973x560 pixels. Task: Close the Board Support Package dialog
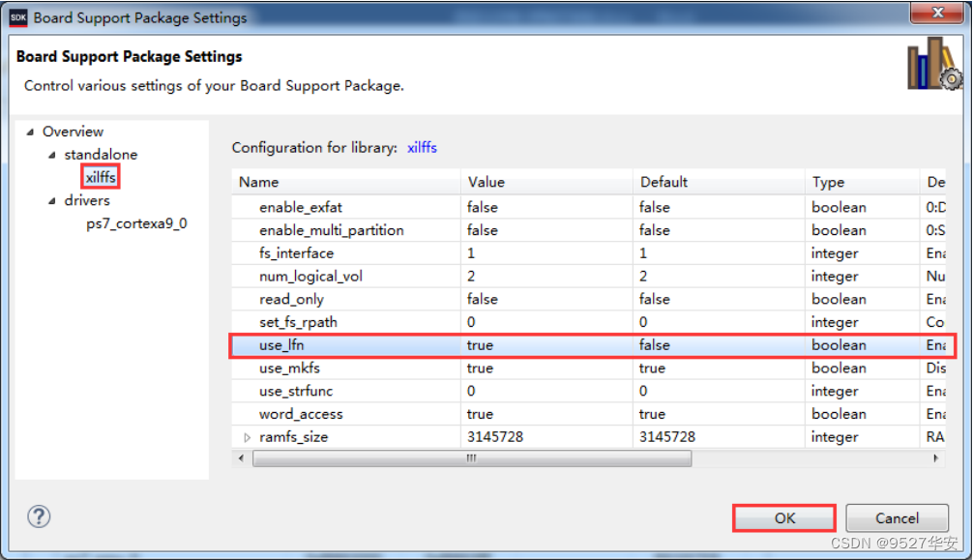point(937,13)
